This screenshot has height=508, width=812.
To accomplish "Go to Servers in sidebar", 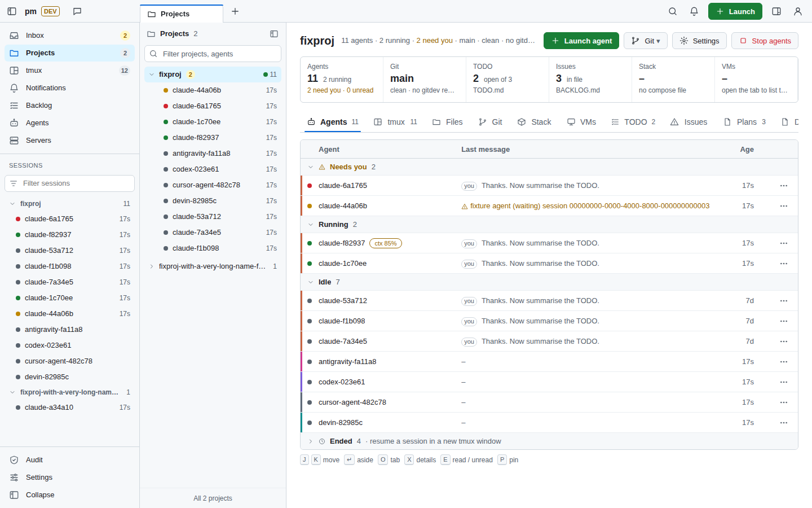I will click(70, 141).
